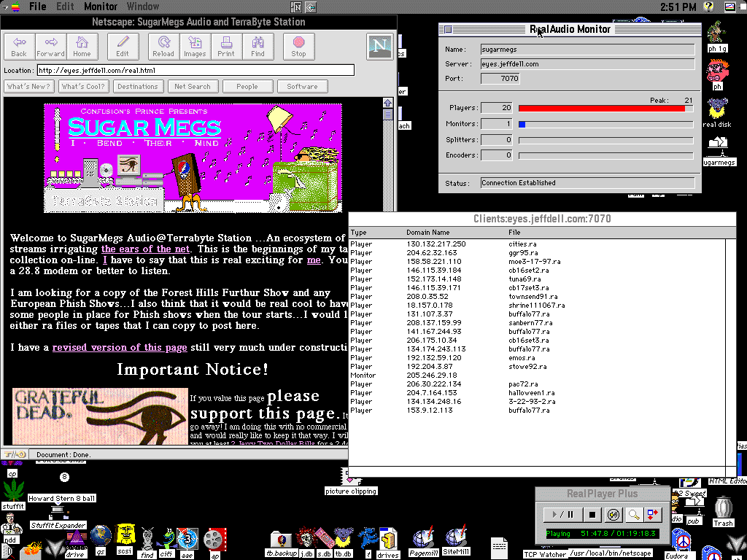Click the What's New? directory button
This screenshot has width=747, height=560.
click(x=28, y=87)
